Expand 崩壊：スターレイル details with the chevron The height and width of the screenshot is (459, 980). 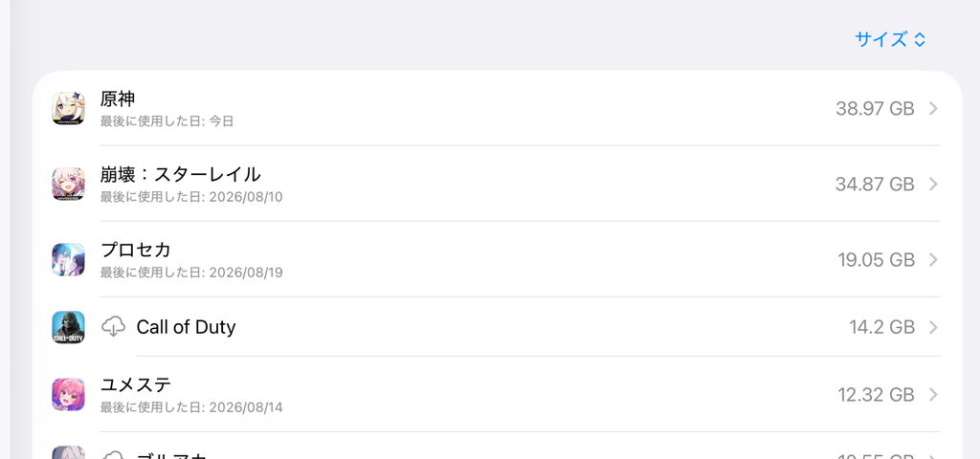933,185
